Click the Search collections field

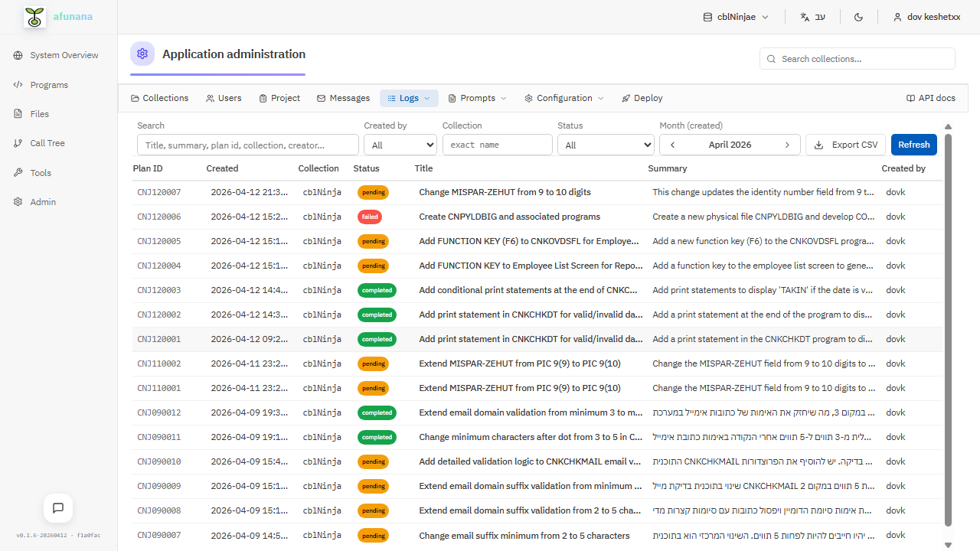click(857, 58)
